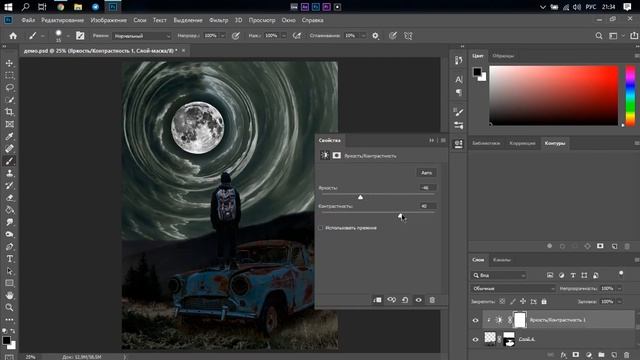The image size is (640, 360).
Task: Reset adjustment defaults in Properties panel
Action: (405, 300)
